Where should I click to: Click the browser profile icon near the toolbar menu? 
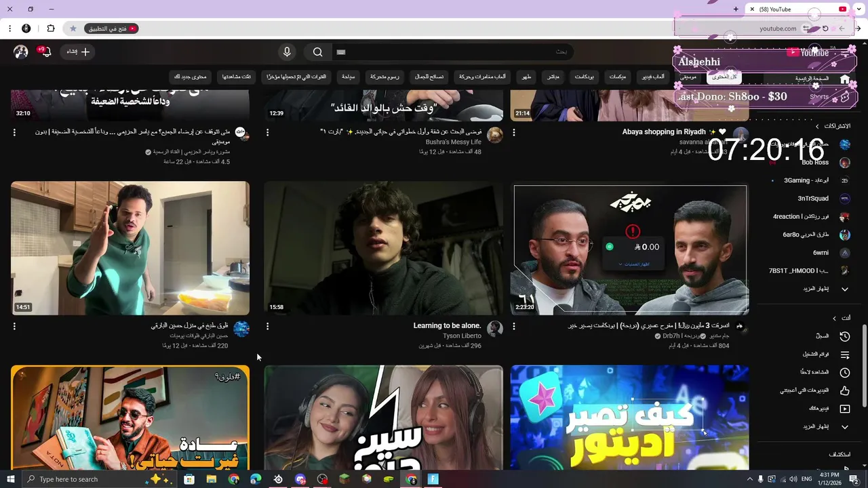click(x=26, y=28)
